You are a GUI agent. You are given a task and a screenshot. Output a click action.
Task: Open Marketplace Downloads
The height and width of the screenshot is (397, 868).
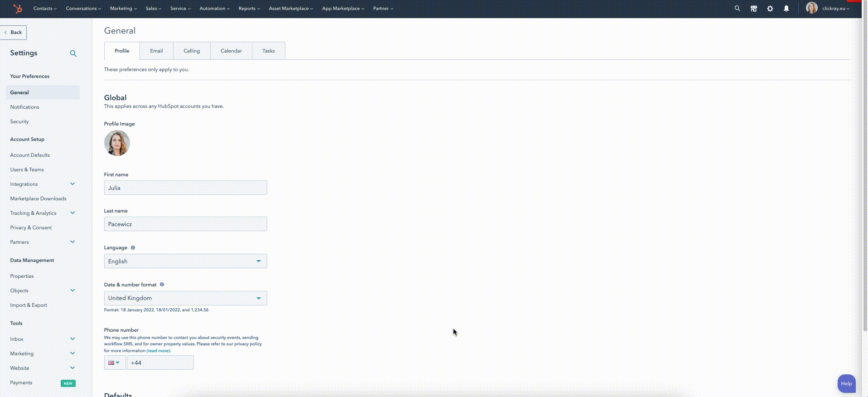point(38,198)
